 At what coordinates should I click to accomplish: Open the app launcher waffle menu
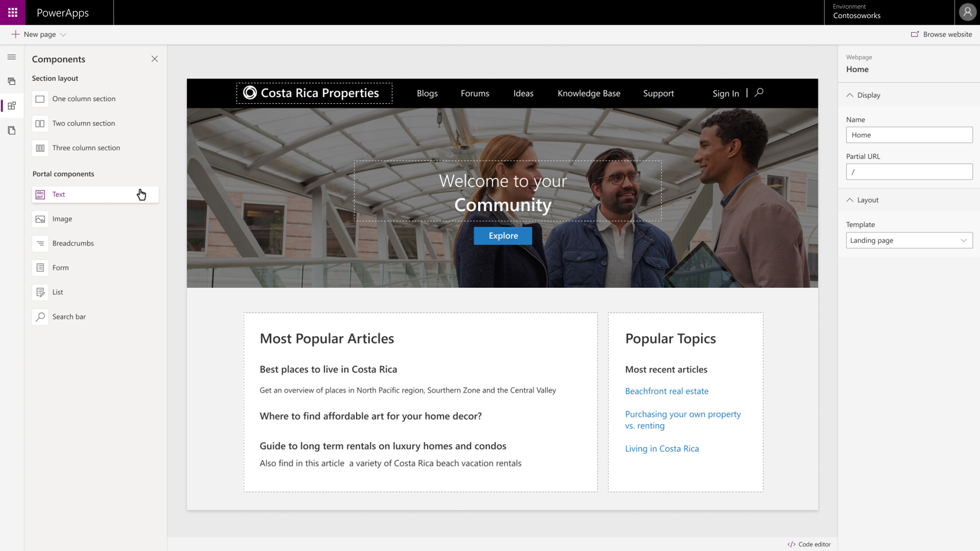pos(12,12)
